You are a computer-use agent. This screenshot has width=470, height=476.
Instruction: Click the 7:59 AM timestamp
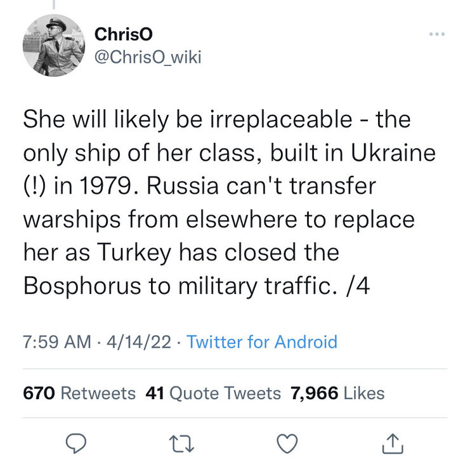coord(56,342)
